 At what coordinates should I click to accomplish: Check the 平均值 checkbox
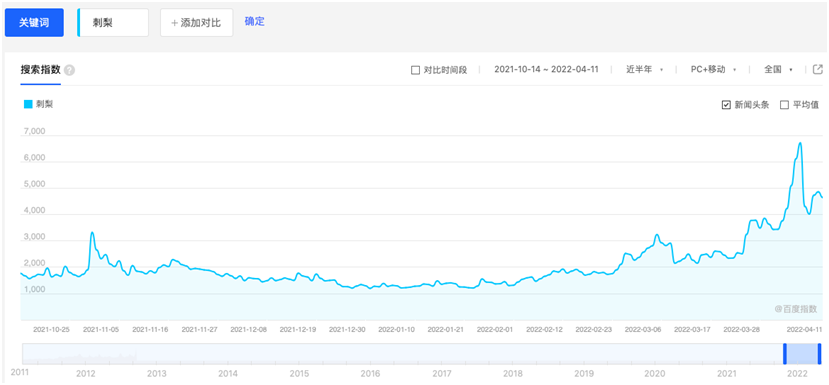pos(784,105)
